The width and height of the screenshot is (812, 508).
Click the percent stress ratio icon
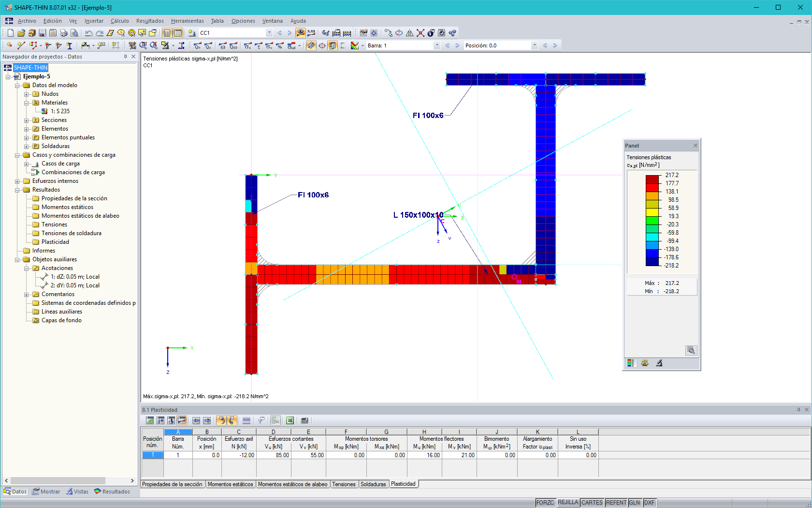(279, 45)
